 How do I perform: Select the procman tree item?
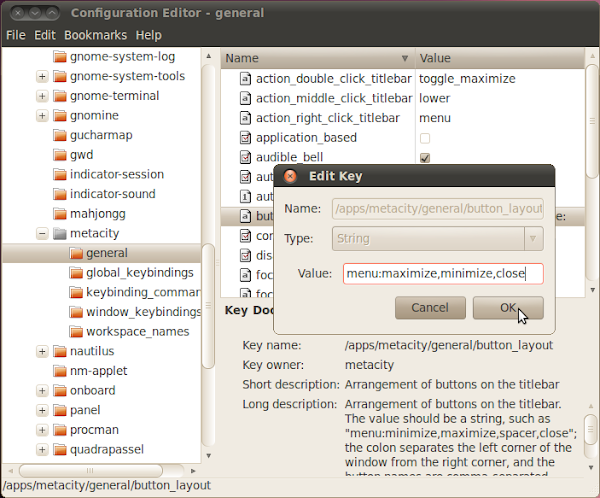(x=94, y=429)
